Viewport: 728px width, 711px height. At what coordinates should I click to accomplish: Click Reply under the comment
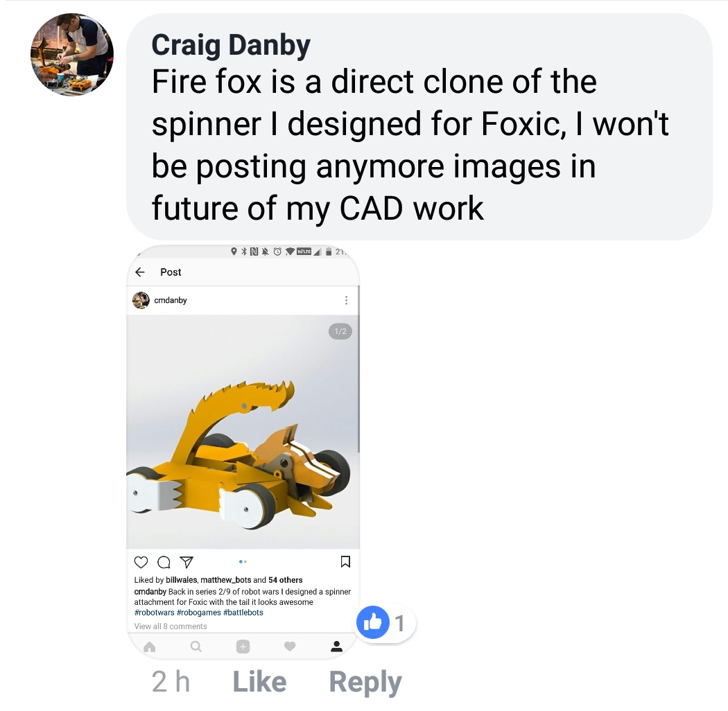pos(365,682)
